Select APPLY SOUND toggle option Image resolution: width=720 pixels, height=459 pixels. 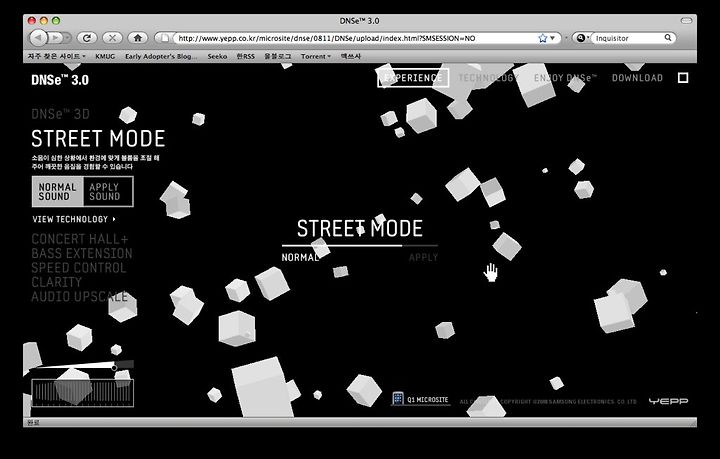pyautogui.click(x=108, y=191)
